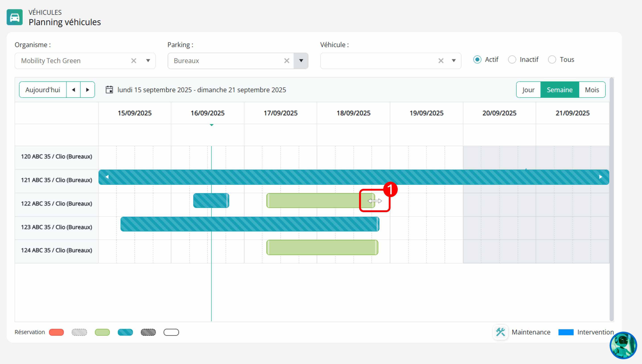
Task: Switch to Mois view
Action: click(x=592, y=90)
